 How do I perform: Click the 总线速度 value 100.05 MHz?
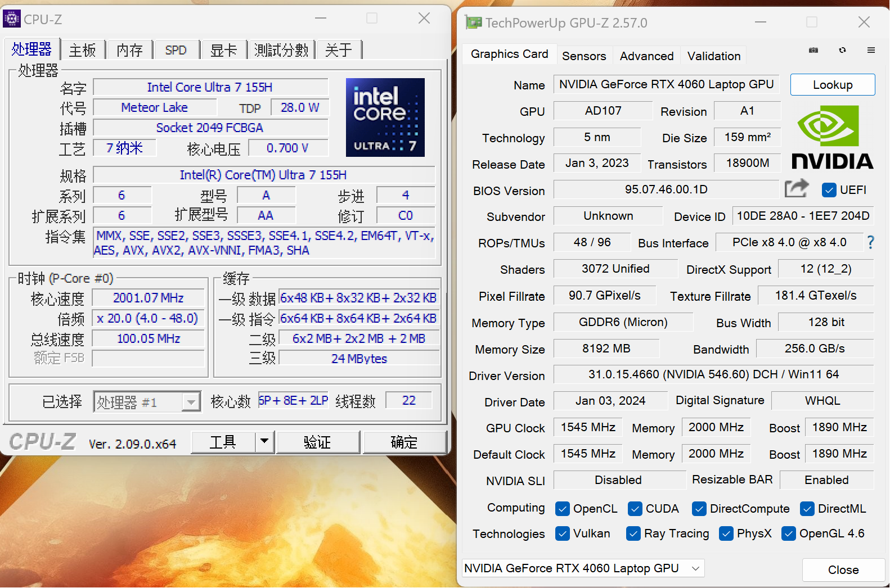149,338
